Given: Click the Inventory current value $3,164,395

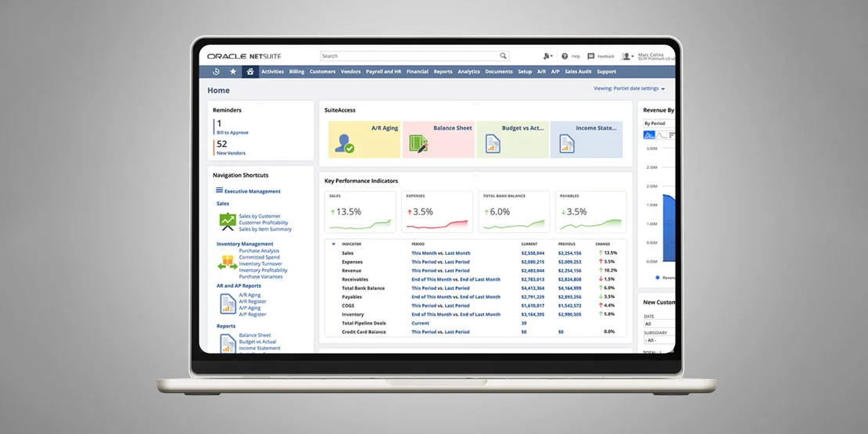Looking at the screenshot, I should click(533, 314).
